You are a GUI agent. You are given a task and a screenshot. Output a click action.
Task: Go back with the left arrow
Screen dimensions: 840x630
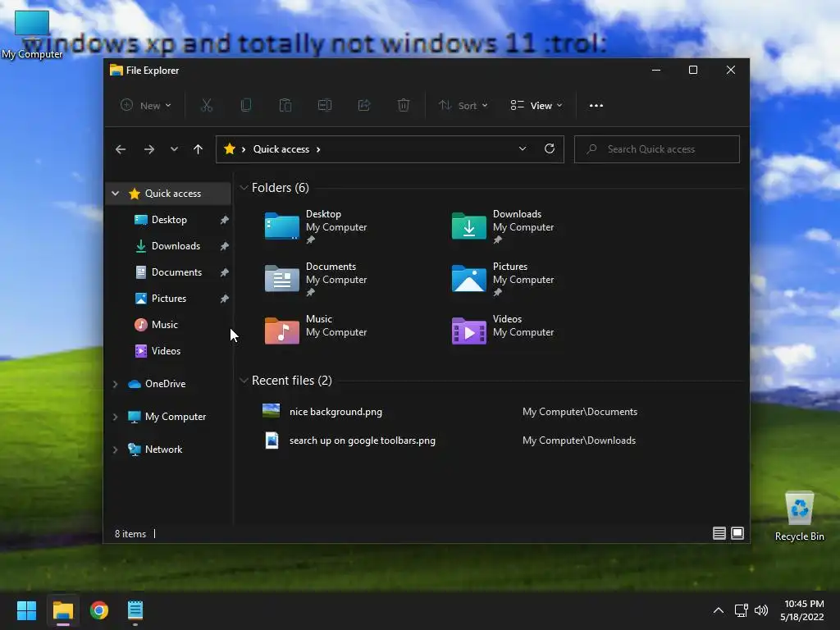(x=121, y=149)
